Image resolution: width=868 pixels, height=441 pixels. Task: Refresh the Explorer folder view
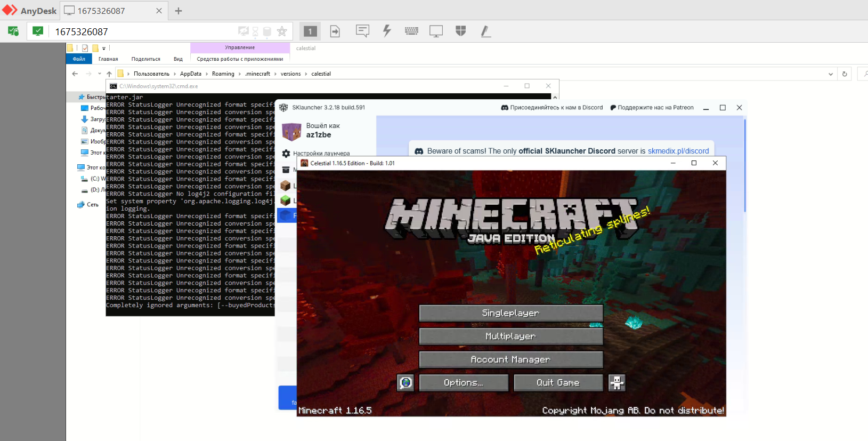[x=845, y=74]
